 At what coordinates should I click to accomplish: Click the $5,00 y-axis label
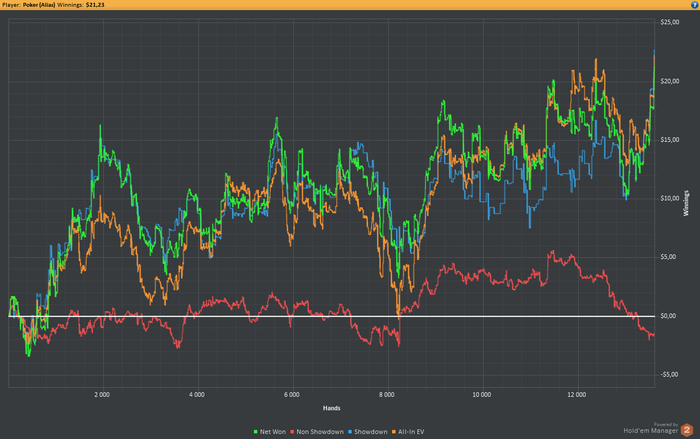click(668, 257)
